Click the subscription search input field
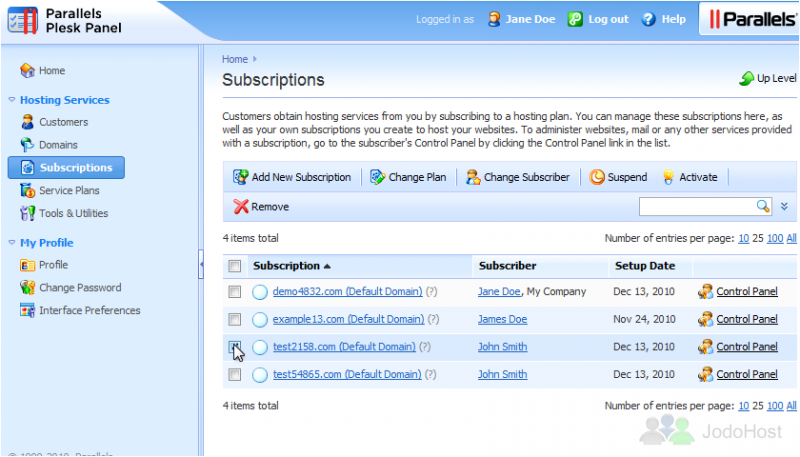The width and height of the screenshot is (800, 457). click(x=696, y=206)
